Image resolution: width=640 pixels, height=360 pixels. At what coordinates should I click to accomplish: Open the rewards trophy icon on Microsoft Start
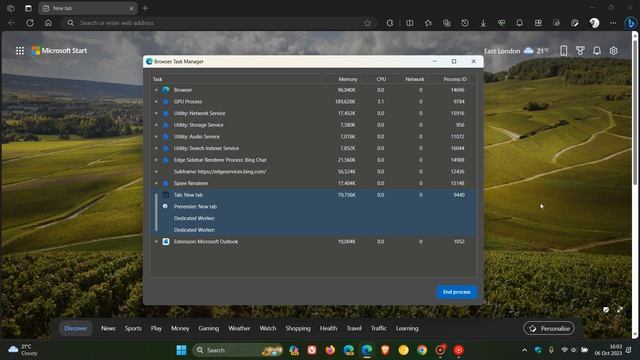(x=580, y=51)
